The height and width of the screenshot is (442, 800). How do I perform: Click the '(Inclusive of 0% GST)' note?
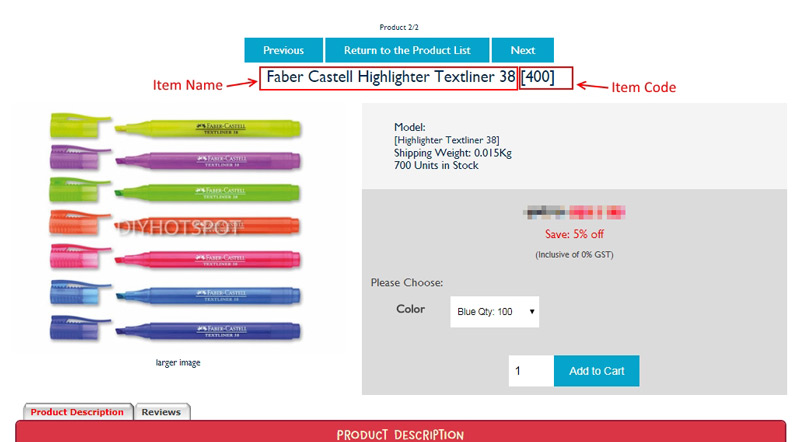pyautogui.click(x=574, y=255)
